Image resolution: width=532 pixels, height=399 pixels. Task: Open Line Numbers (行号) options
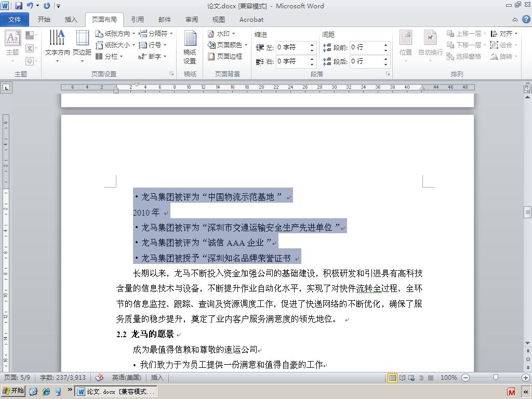153,45
